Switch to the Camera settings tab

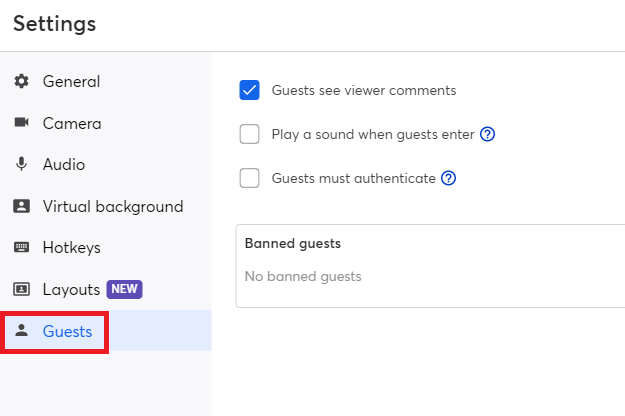tap(72, 123)
